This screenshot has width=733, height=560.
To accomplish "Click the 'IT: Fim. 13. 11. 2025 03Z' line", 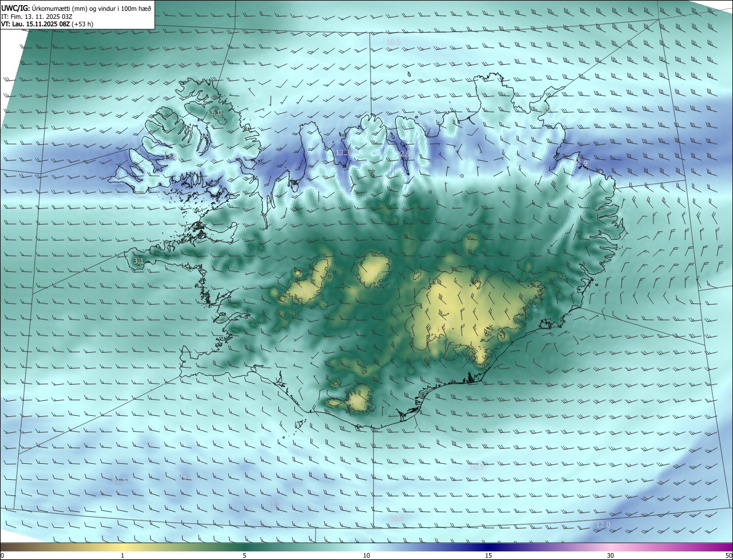I will click(37, 17).
